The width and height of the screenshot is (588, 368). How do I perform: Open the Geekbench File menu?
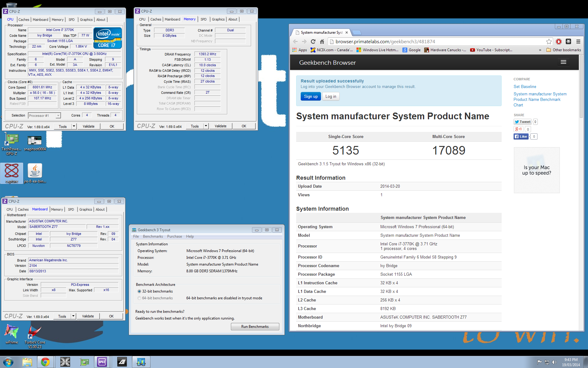136,236
